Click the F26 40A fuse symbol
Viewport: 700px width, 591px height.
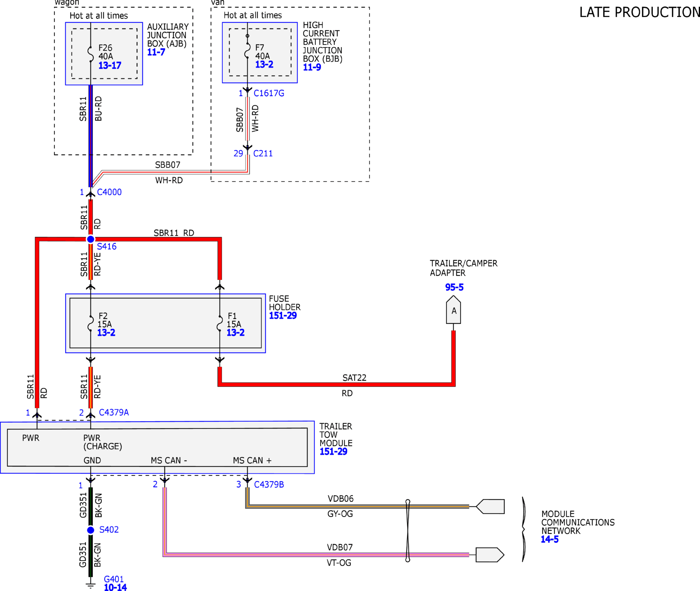coord(90,54)
